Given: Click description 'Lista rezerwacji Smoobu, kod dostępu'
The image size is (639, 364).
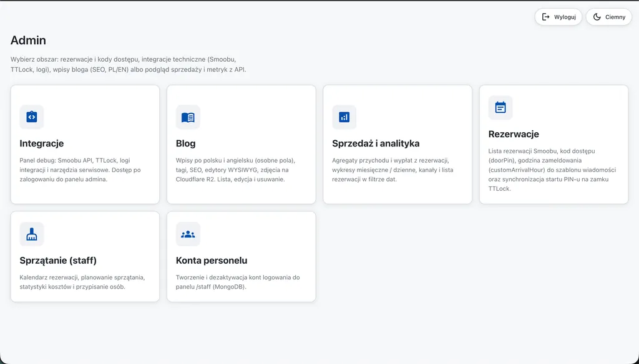Looking at the screenshot, I should (x=552, y=170).
